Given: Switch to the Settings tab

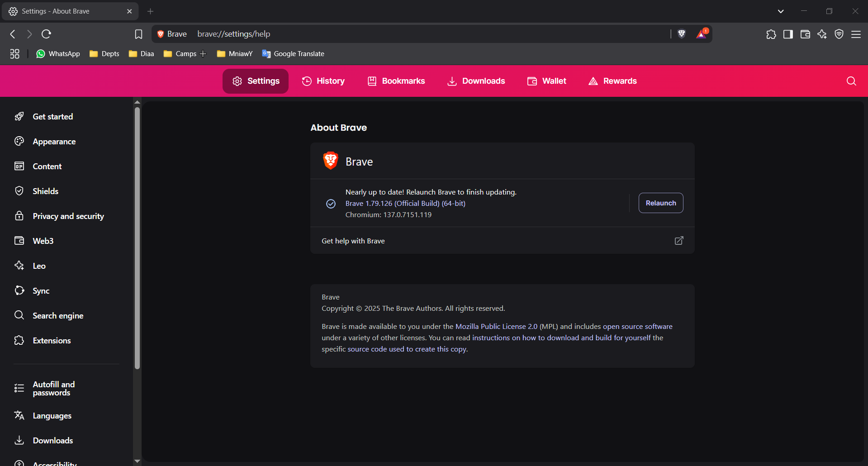Looking at the screenshot, I should pos(256,81).
